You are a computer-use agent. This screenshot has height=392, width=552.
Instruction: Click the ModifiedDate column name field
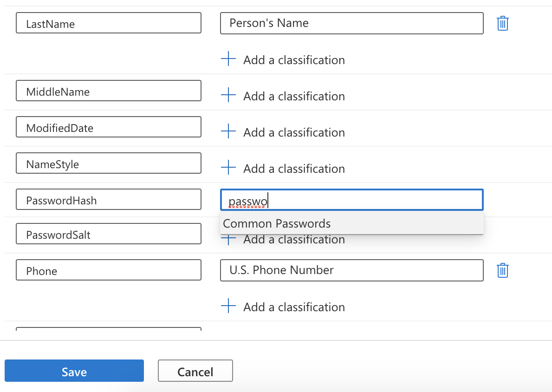109,127
